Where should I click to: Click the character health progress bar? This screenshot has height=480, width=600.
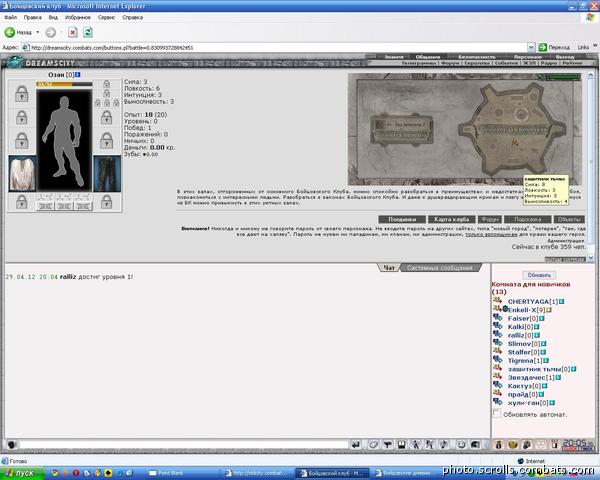pos(64,84)
